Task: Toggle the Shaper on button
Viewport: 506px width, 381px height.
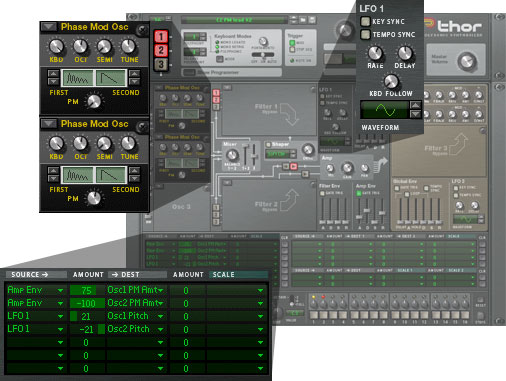Action: [x=268, y=144]
